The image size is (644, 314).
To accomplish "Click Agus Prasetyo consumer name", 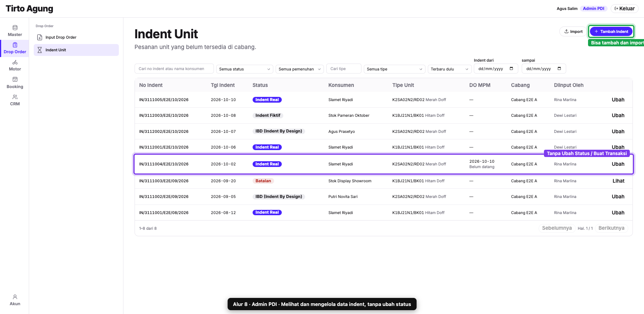I will [x=342, y=131].
